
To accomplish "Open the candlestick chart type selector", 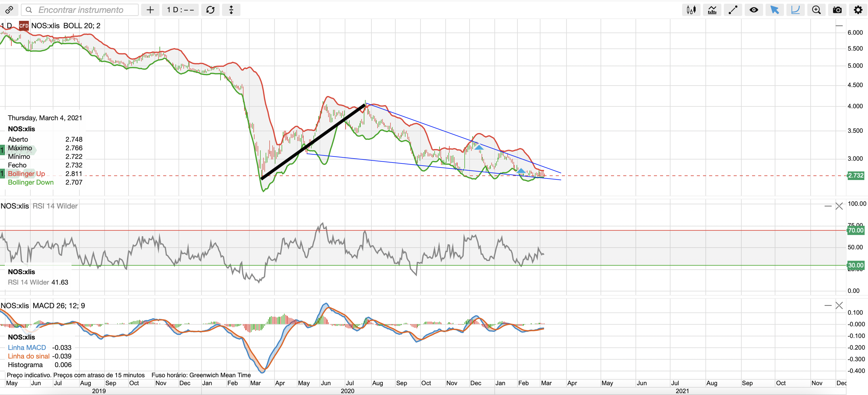I will point(691,10).
